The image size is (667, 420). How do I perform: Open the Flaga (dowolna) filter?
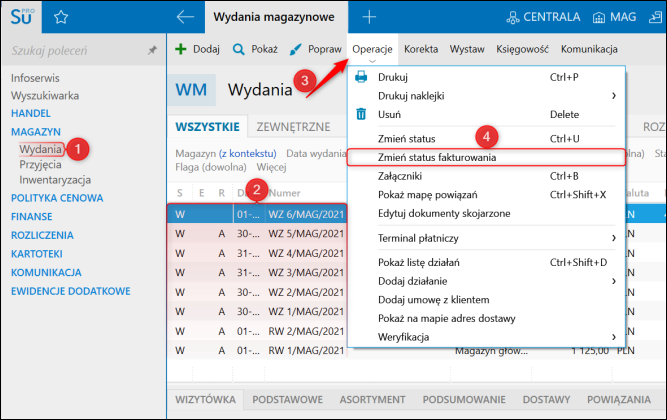coord(211,167)
